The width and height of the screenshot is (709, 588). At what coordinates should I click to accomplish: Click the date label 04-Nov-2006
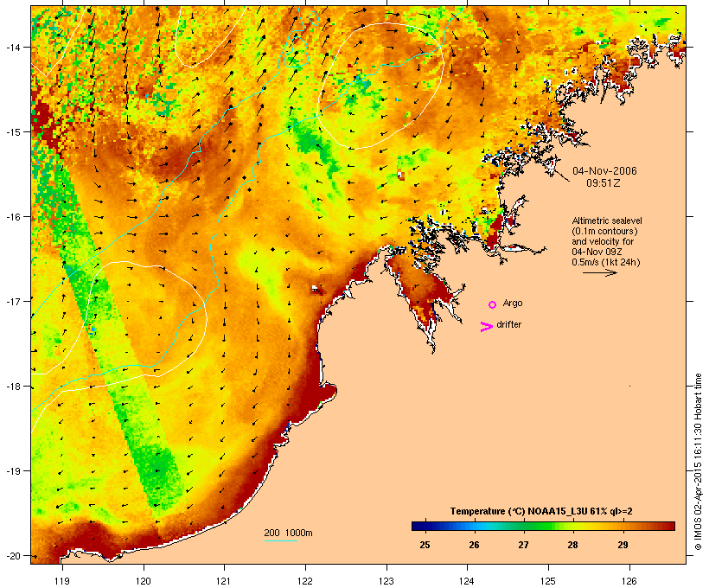click(604, 171)
